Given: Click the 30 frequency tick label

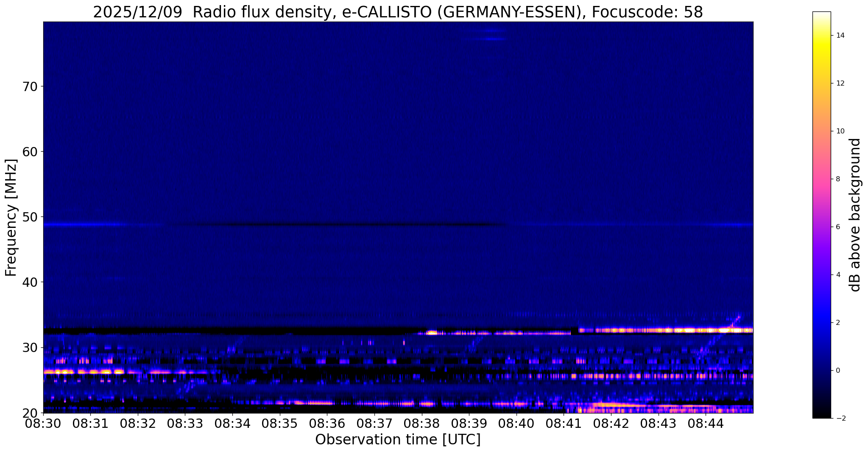Looking at the screenshot, I should pos(29,347).
